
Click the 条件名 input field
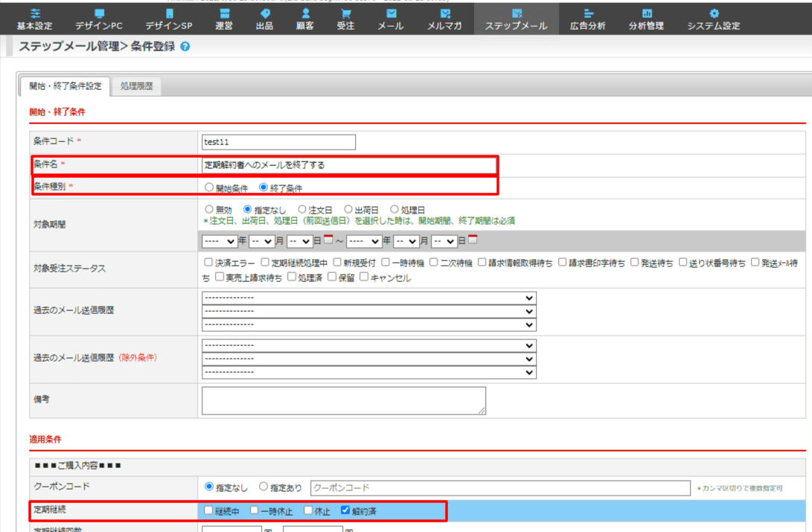tap(349, 165)
